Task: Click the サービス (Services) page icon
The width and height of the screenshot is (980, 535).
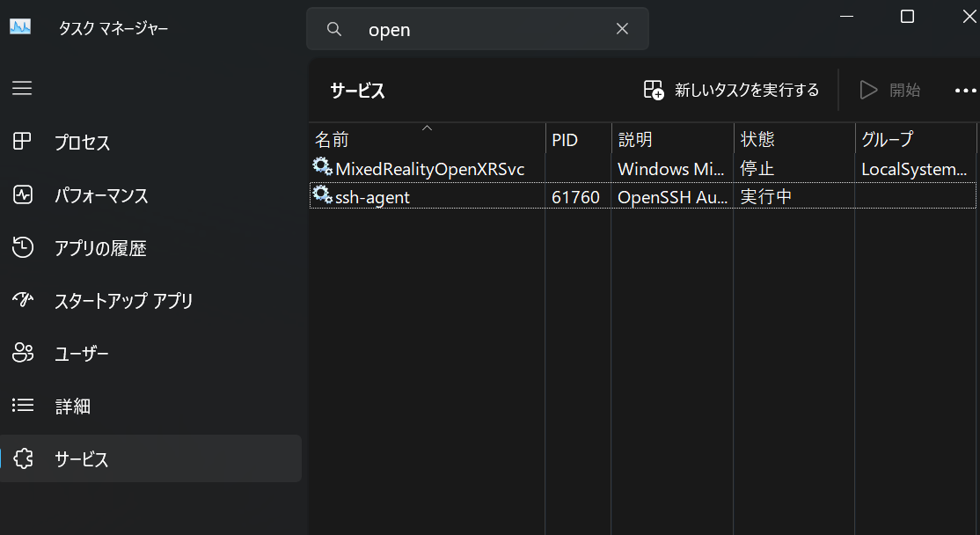Action: (21, 458)
